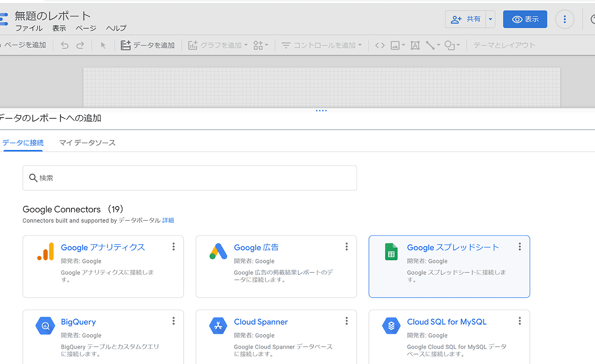Screen dimensions: 595x364
Task: Open the header more options menu
Action: click(564, 19)
